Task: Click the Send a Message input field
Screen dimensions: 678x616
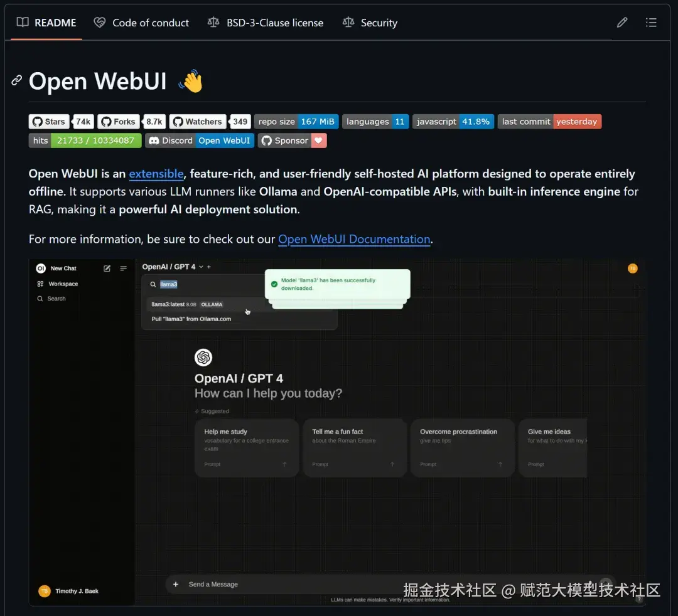Action: [286, 584]
